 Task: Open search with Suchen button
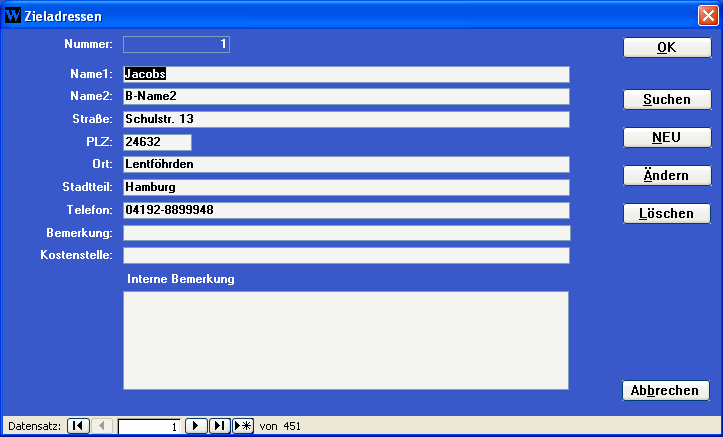point(667,100)
